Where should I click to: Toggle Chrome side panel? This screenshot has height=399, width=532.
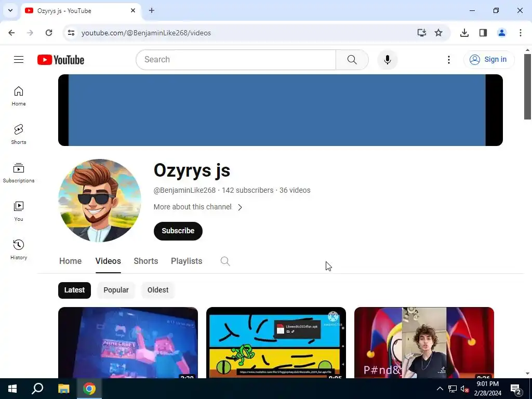click(x=483, y=33)
